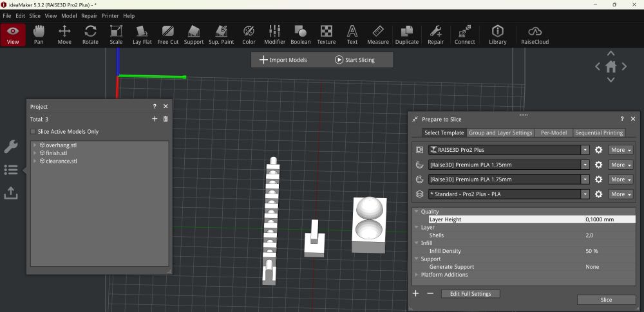Rotate the view down with bottom arrow
The width and height of the screenshot is (644, 312).
(611, 80)
